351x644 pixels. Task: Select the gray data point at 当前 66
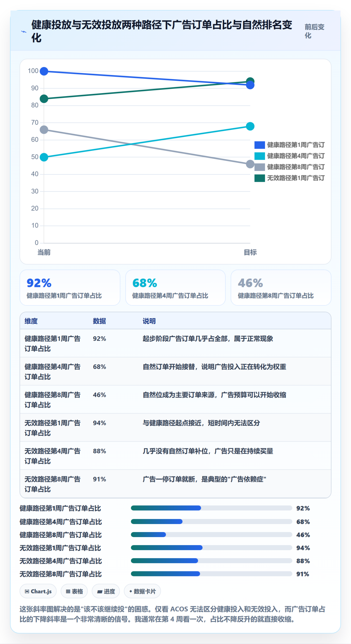click(44, 130)
